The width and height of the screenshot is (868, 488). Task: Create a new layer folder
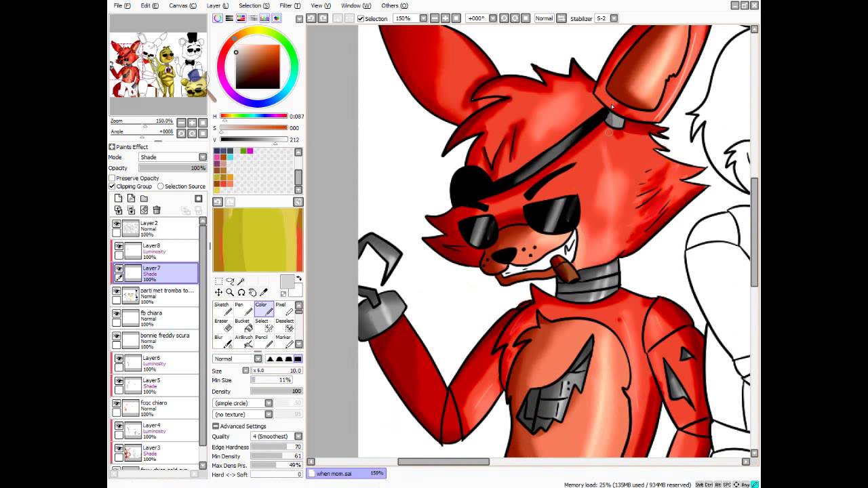pos(144,199)
